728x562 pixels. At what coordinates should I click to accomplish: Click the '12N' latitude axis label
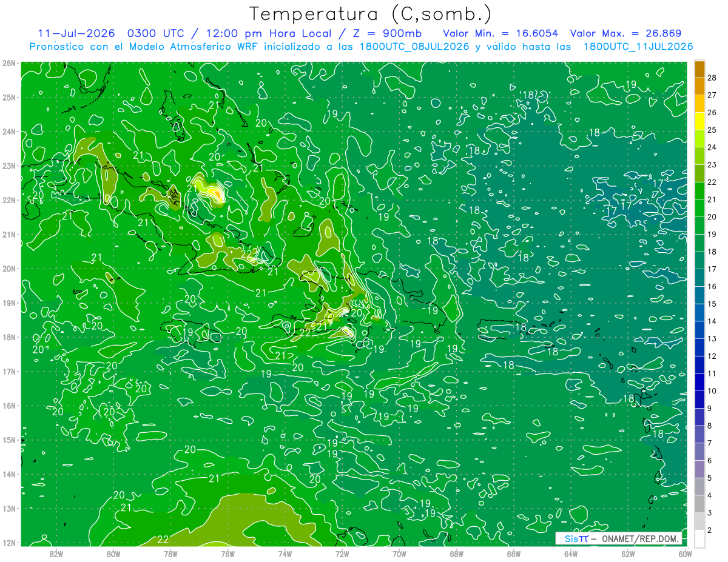click(x=9, y=543)
